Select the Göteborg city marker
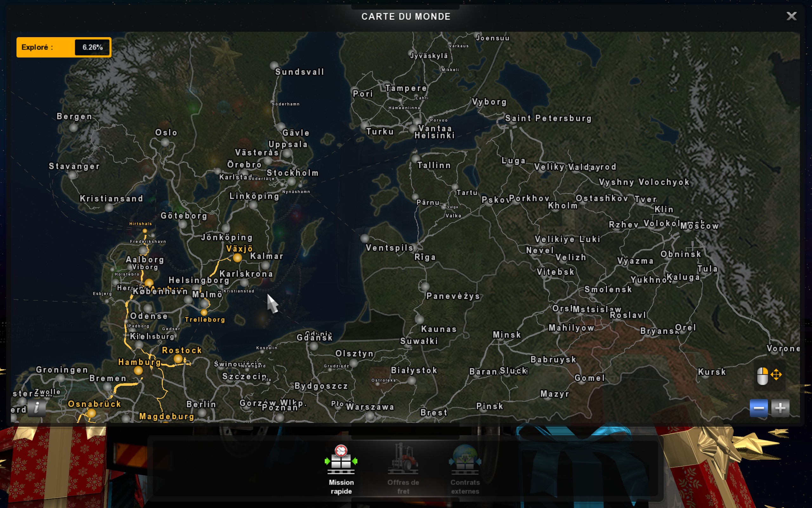Viewport: 812px width, 508px height. pyautogui.click(x=182, y=224)
